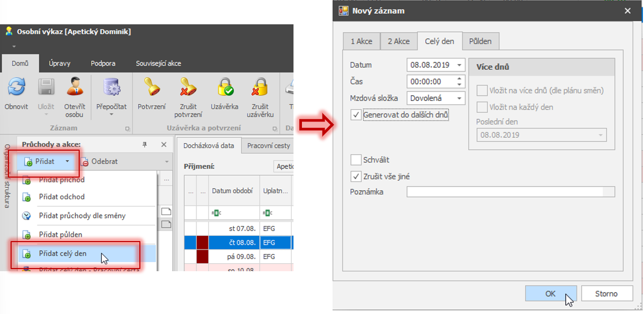Open the Poslední den date dropdown
This screenshot has width=644, height=314.
tap(601, 135)
